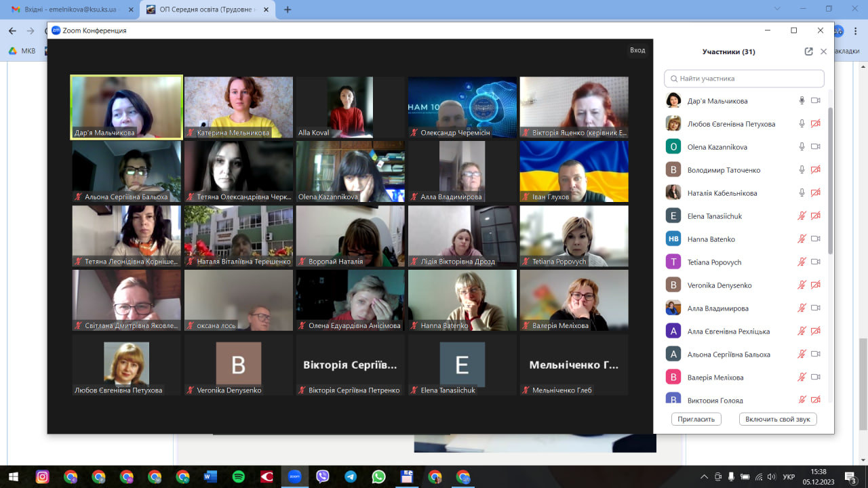The width and height of the screenshot is (868, 488).
Task: Focus the Найти участника search field
Action: (744, 79)
